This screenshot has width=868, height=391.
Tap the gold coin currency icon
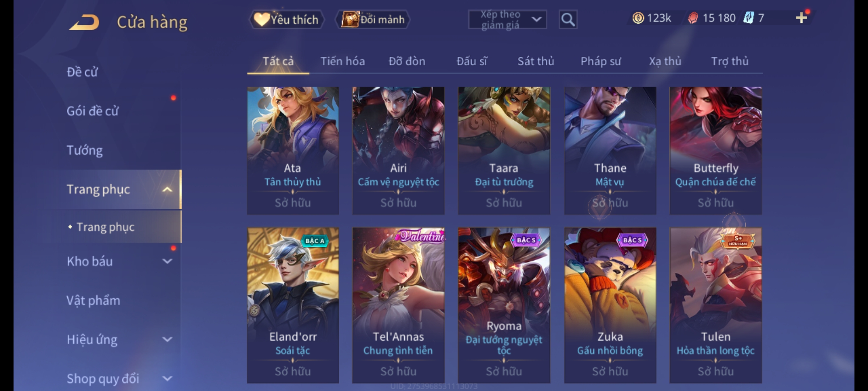(638, 18)
